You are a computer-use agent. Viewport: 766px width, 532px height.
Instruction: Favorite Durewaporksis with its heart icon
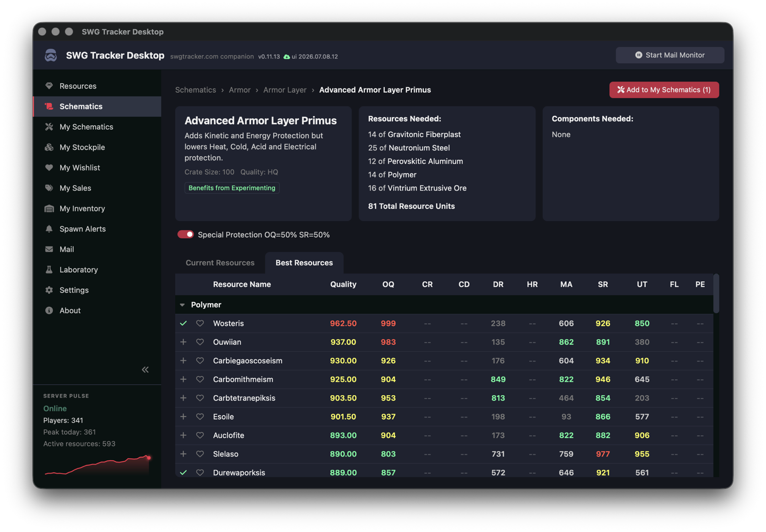coord(200,473)
